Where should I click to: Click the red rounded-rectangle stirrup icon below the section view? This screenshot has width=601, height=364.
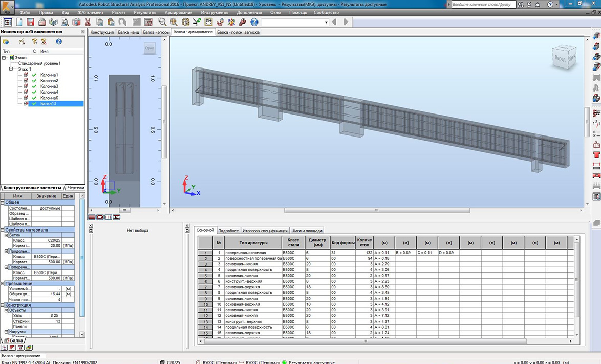pyautogui.click(x=100, y=217)
